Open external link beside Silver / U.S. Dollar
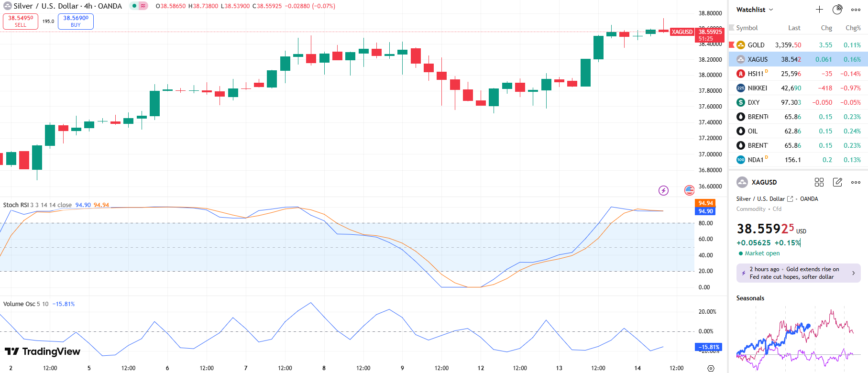Image resolution: width=868 pixels, height=373 pixels. click(790, 199)
